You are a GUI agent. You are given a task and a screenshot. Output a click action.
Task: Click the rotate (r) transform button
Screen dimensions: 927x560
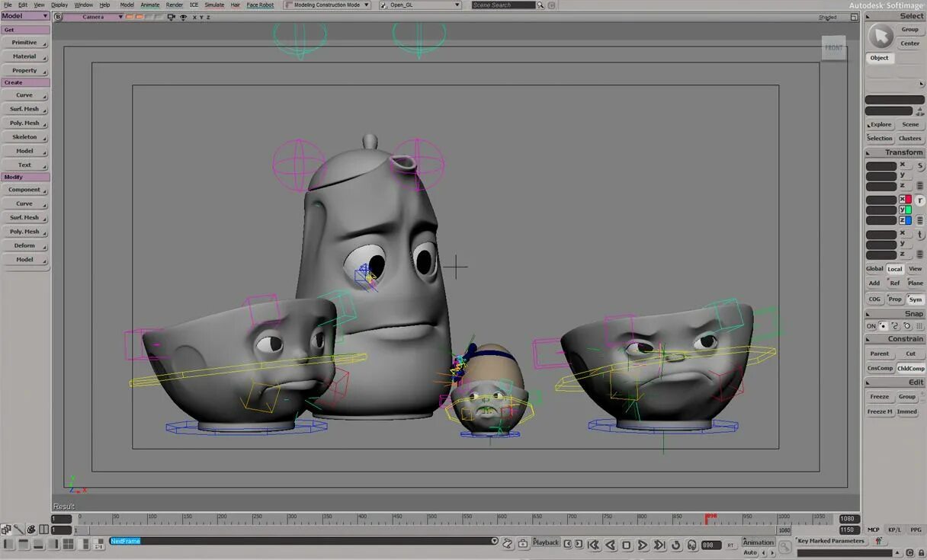[920, 200]
